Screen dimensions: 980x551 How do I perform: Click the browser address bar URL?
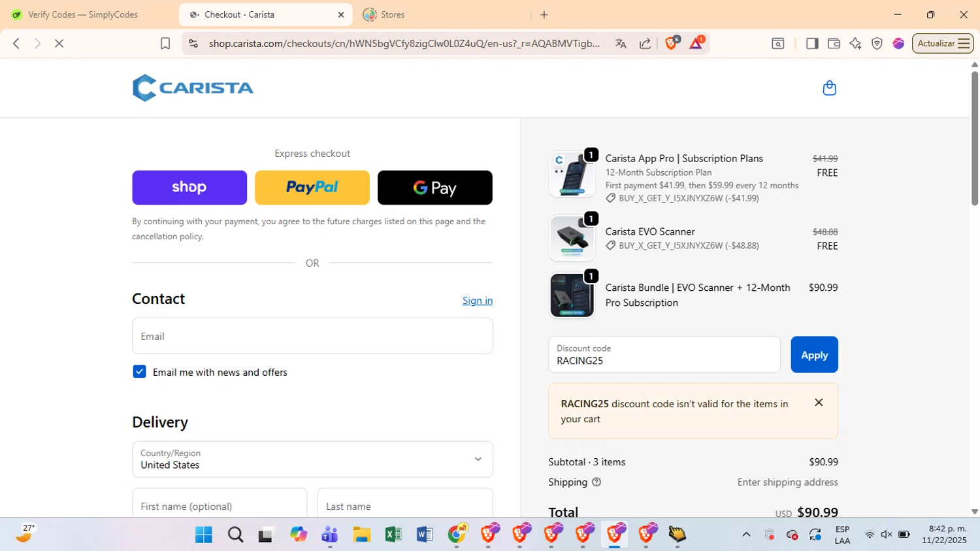tap(404, 43)
